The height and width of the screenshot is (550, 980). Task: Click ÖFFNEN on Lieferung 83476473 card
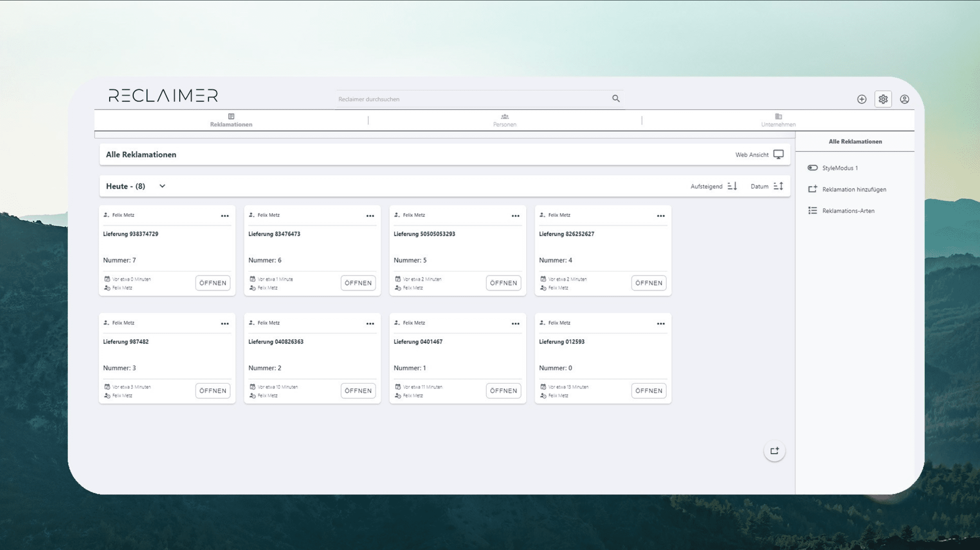click(x=358, y=283)
